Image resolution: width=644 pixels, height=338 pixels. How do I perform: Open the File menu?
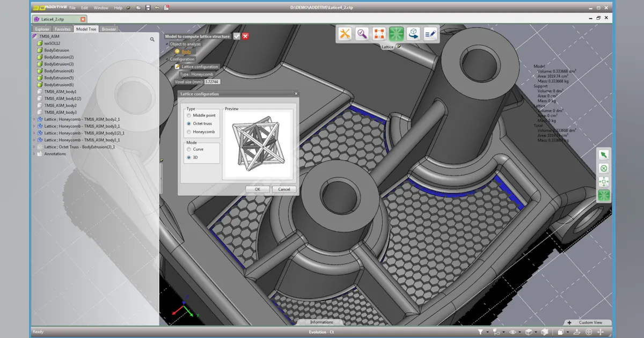[72, 8]
